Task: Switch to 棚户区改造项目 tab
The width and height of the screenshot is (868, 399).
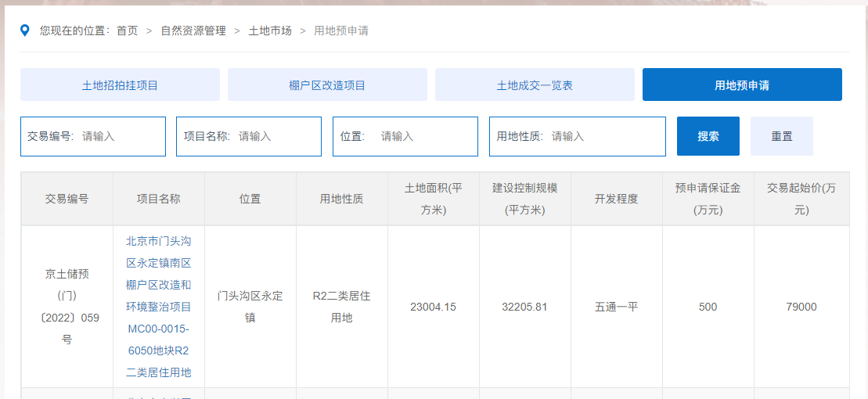Action: click(327, 84)
